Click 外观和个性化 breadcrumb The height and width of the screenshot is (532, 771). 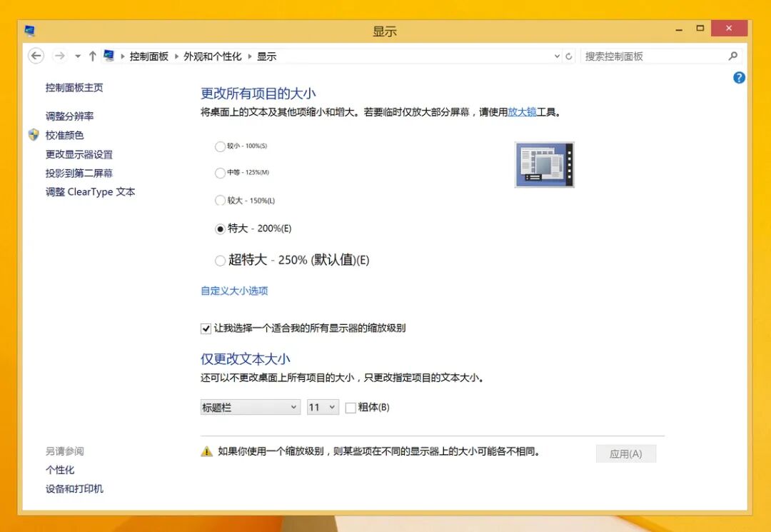click(213, 56)
